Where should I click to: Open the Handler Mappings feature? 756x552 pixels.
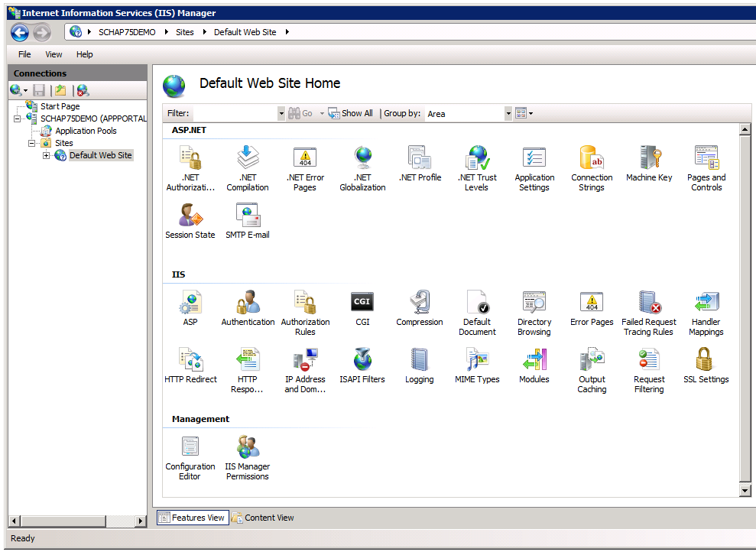706,303
